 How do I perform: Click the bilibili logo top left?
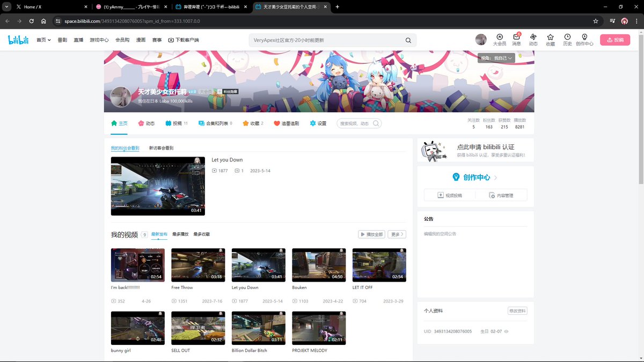(x=18, y=39)
